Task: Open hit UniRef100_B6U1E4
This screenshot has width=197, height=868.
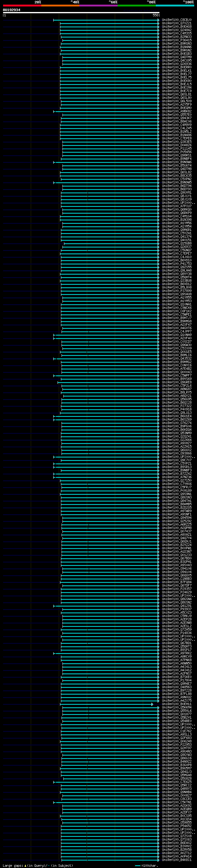Action: pyautogui.click(x=176, y=416)
